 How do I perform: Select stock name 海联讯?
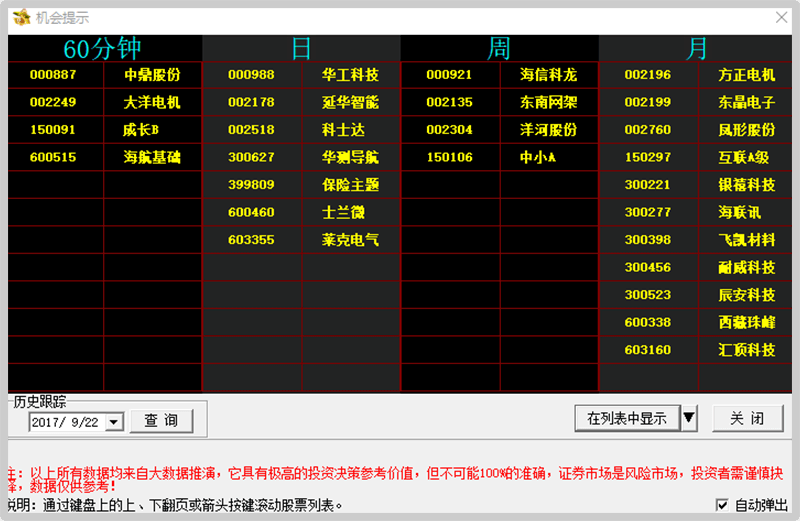coord(740,213)
